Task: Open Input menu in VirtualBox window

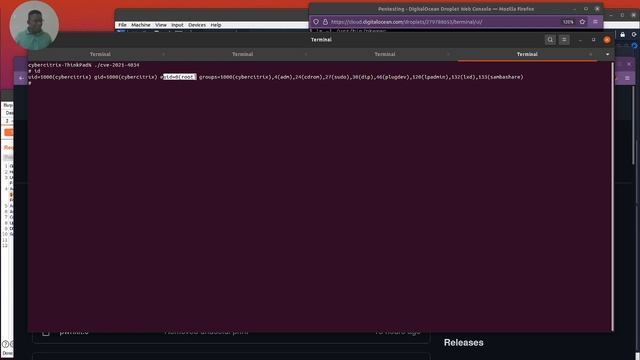Action: pyautogui.click(x=177, y=25)
